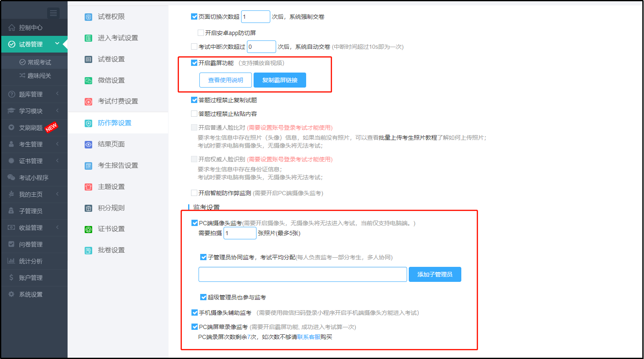
Task: Uncheck 子管理员协同监考 checkbox
Action: pos(203,257)
